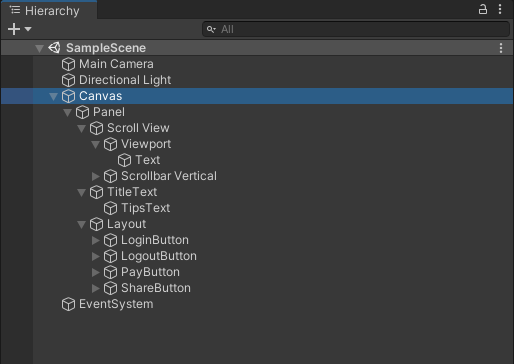
Task: Toggle the Hierarchy panel lock icon
Action: pos(482,9)
